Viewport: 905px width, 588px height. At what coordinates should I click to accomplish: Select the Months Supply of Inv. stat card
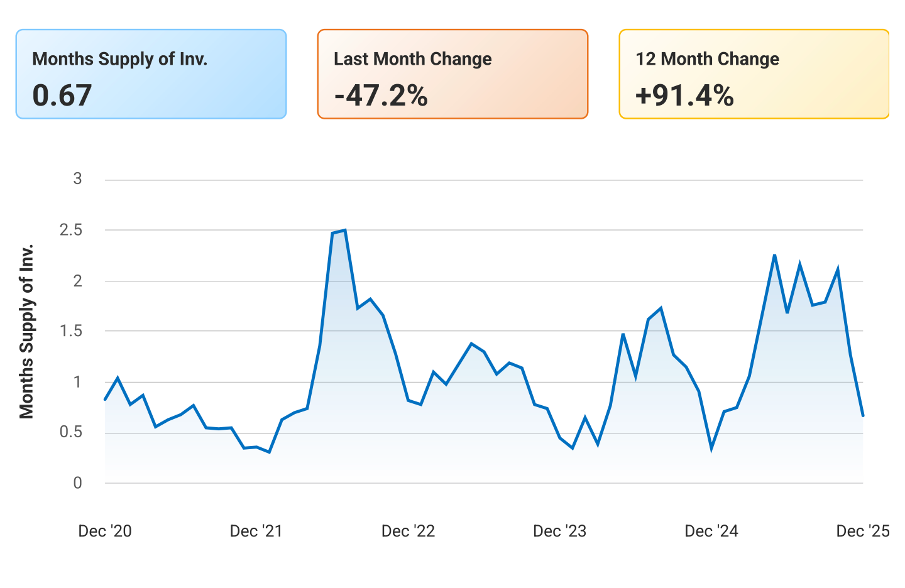tap(151, 73)
